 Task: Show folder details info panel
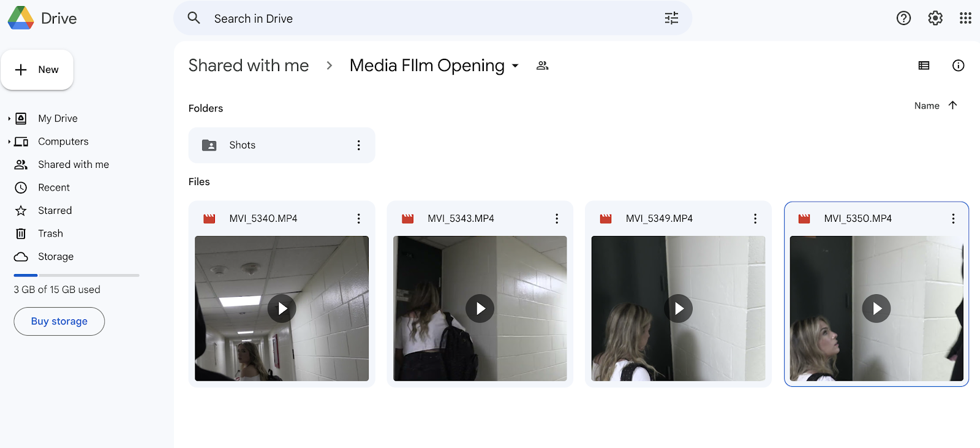[958, 66]
